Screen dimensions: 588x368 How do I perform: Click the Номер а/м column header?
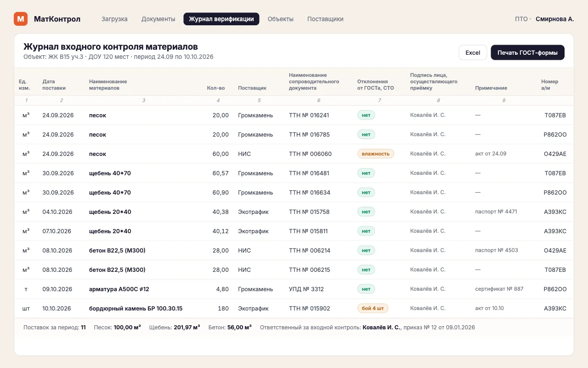550,85
